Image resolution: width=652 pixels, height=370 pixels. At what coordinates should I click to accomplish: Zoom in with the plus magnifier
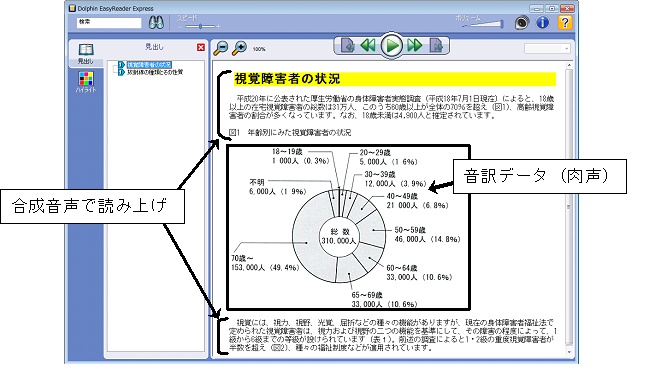tap(239, 48)
